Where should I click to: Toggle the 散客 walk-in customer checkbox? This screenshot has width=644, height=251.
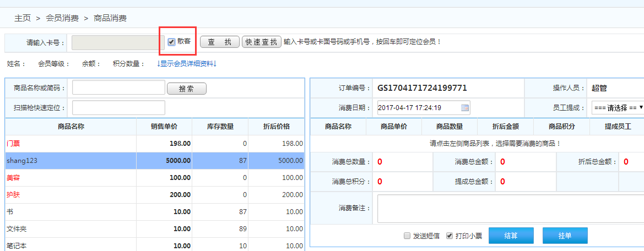coord(171,42)
